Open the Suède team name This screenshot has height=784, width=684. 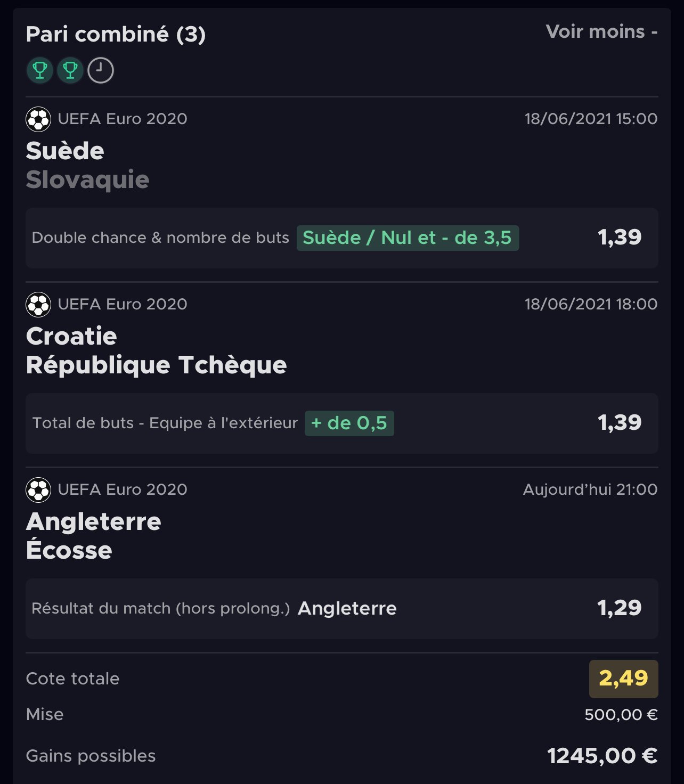(x=65, y=151)
